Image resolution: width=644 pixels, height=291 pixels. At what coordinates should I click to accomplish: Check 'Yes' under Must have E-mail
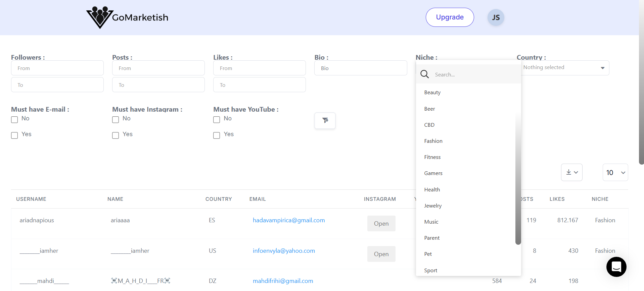click(14, 135)
